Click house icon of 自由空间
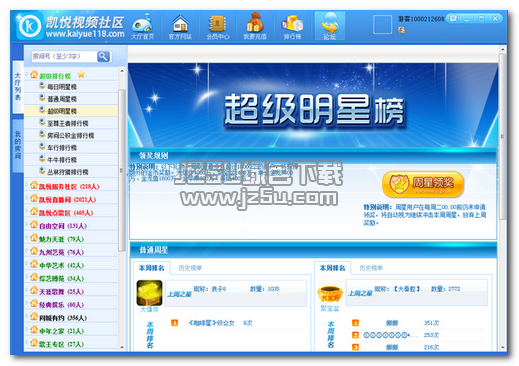Viewport: 519px width, 366px height. pyautogui.click(x=34, y=225)
